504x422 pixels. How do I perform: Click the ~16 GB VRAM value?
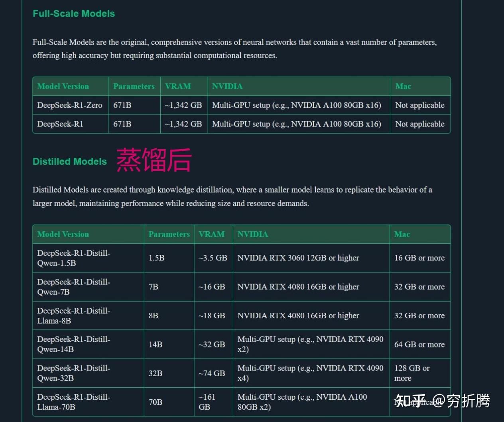212,287
